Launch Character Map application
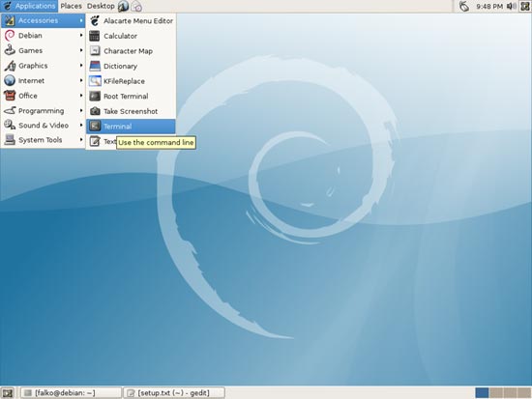This screenshot has width=532, height=399. coord(131,51)
